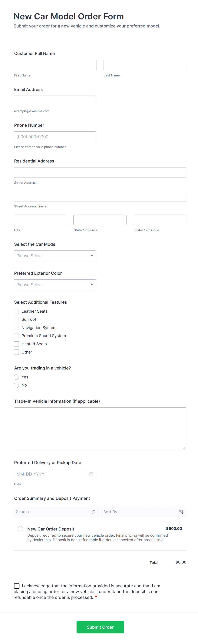Enable the Sunroof checkbox
This screenshot has height=644, width=198.
click(16, 319)
